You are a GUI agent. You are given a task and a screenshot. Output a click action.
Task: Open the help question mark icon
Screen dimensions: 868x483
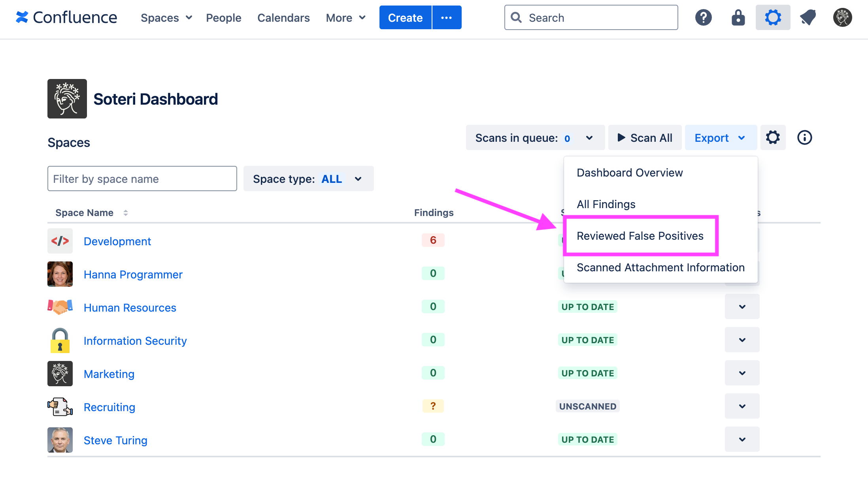click(703, 17)
